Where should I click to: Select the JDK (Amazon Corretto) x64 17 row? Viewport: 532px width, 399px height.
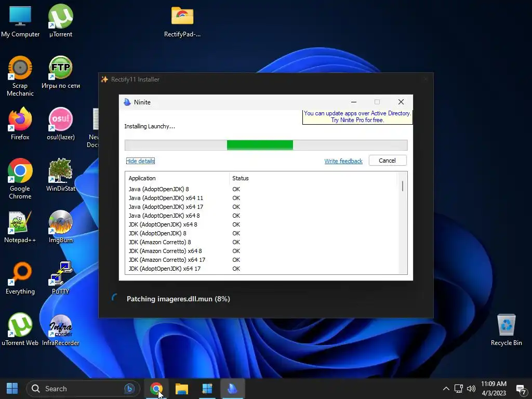[261, 260]
